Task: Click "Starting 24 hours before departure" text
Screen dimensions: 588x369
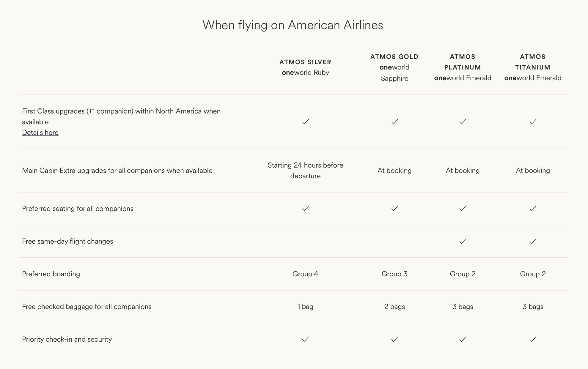Action: coord(305,171)
